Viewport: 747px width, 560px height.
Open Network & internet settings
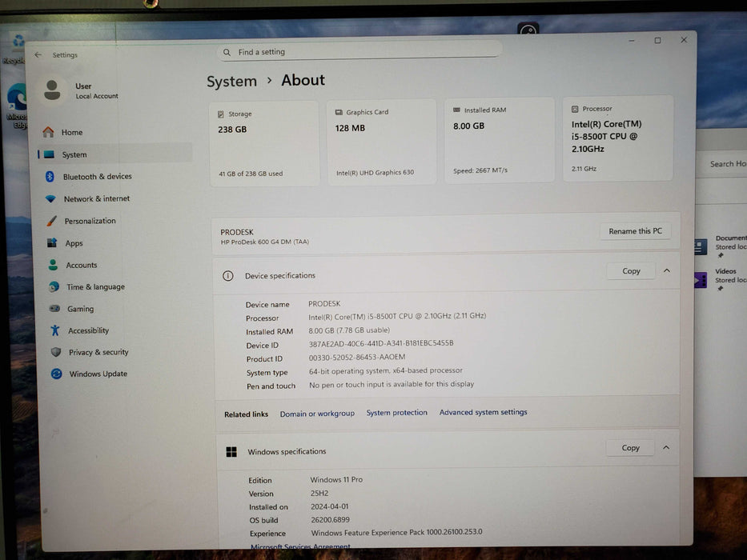[117, 198]
